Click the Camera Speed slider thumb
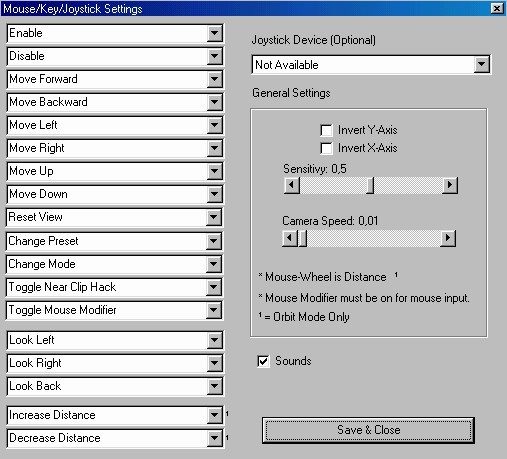Screen dimensions: 507x459 [302, 238]
